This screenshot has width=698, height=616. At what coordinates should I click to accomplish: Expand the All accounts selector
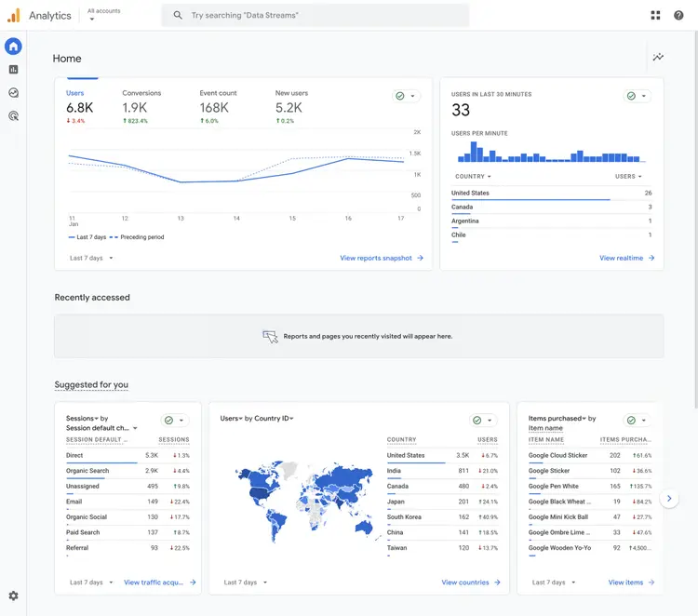pos(103,15)
